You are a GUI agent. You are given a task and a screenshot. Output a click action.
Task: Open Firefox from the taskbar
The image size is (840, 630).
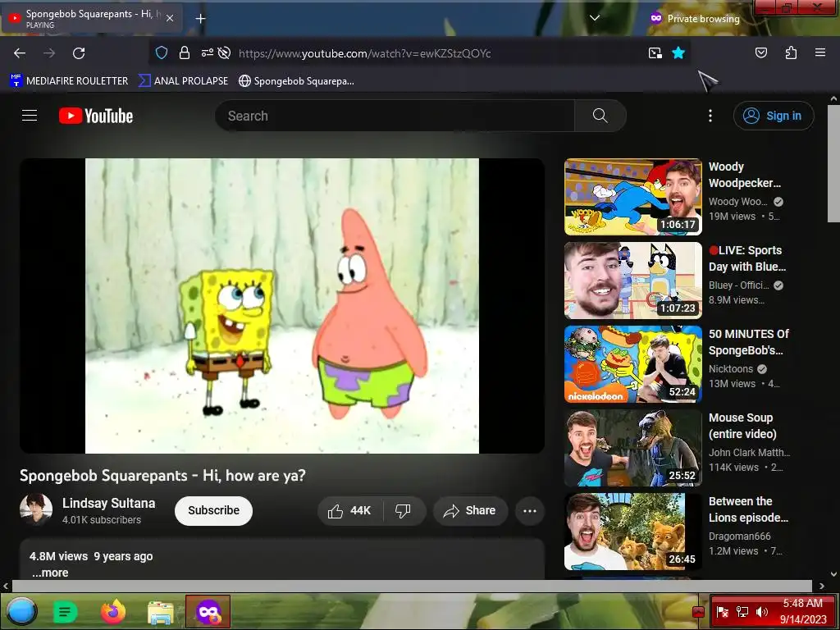(113, 611)
